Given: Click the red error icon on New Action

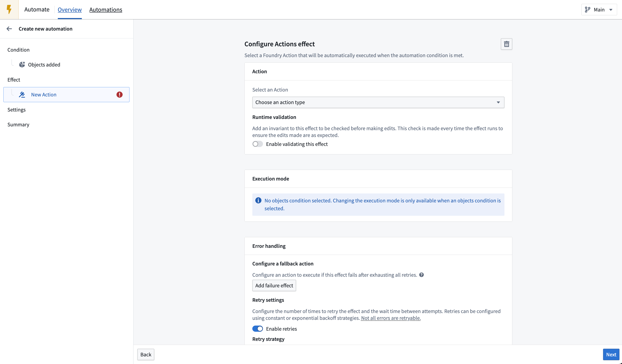Looking at the screenshot, I should (x=119, y=95).
